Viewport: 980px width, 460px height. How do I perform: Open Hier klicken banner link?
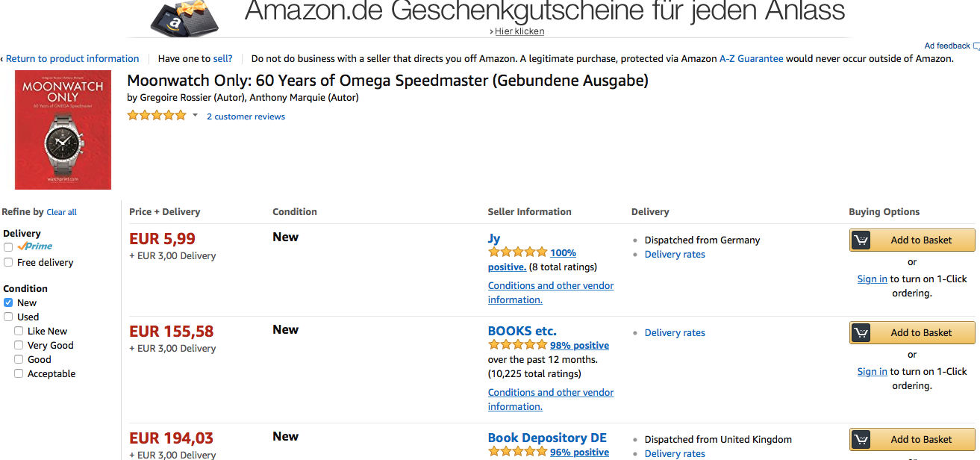[x=519, y=31]
